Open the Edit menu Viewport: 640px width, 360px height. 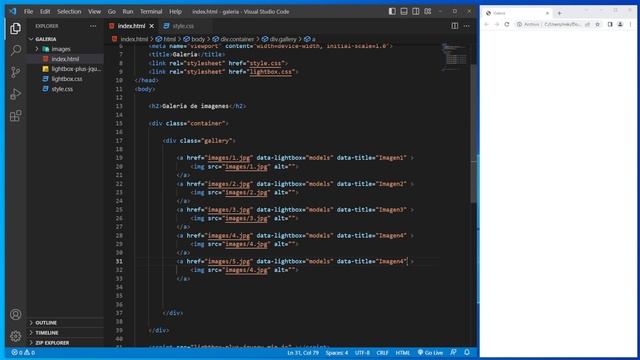pyautogui.click(x=45, y=11)
